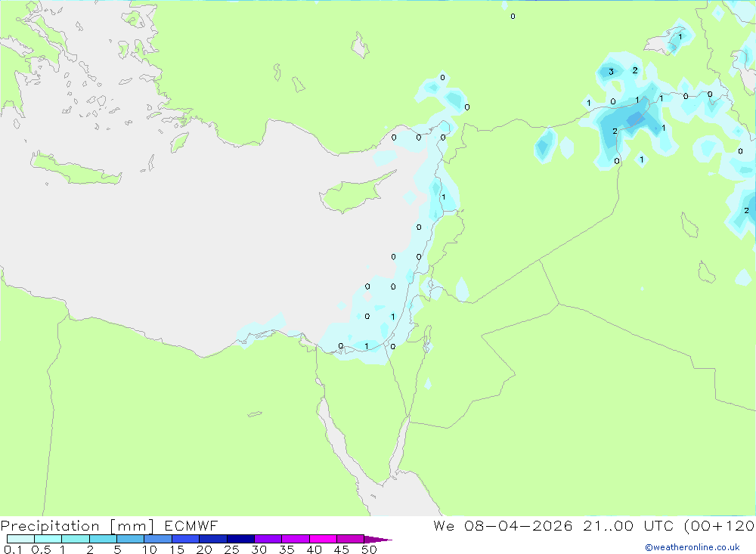Click the 'Precipitation [mm]' title text
Viewport: 756px width, 554px height.
click(78, 526)
